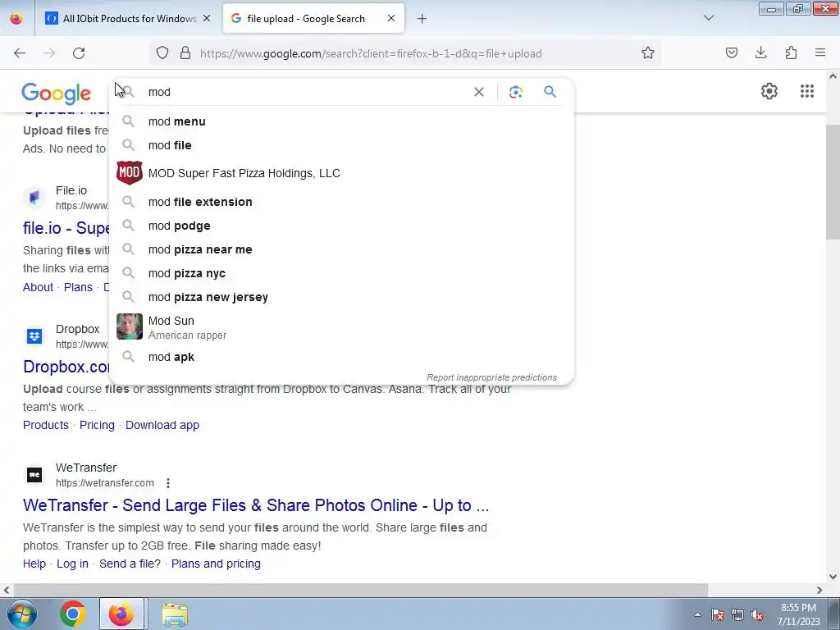
Task: Pick 'mod file extension' suggestion
Action: (341, 202)
